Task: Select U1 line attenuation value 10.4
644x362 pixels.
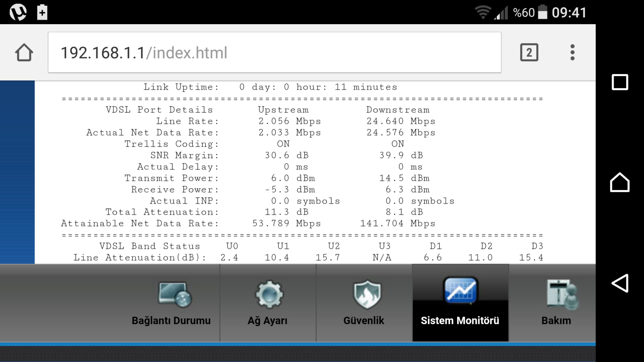Action: pyautogui.click(x=277, y=258)
